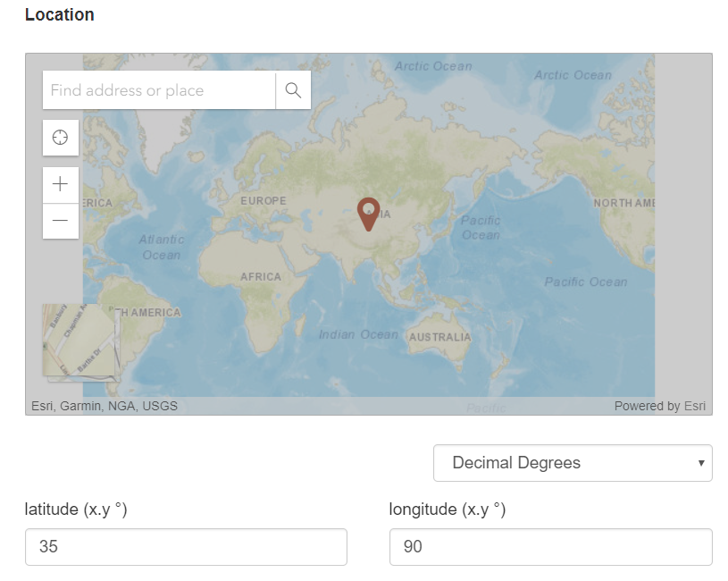
Task: Click the red map pin marker
Action: (369, 215)
